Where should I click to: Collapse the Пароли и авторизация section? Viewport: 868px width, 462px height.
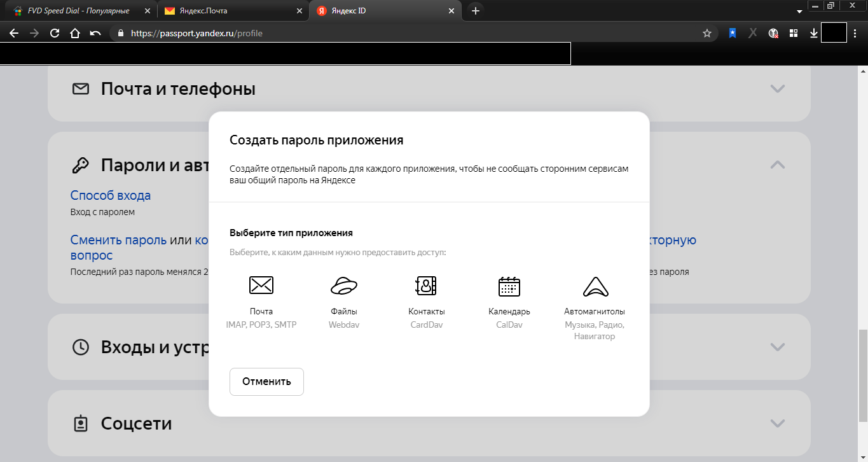point(776,164)
